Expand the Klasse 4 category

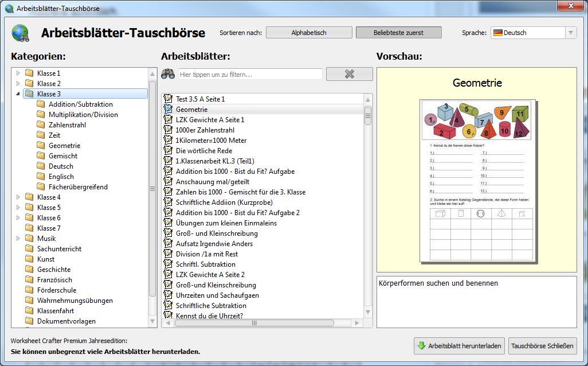point(18,197)
